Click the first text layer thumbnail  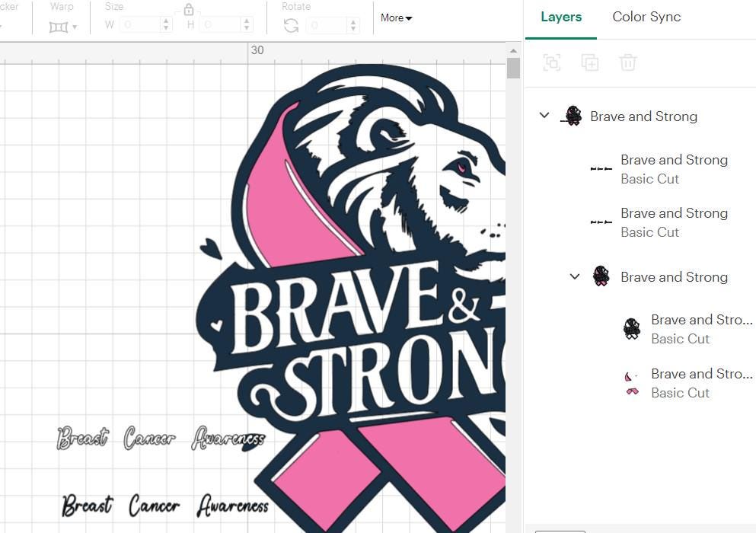601,169
